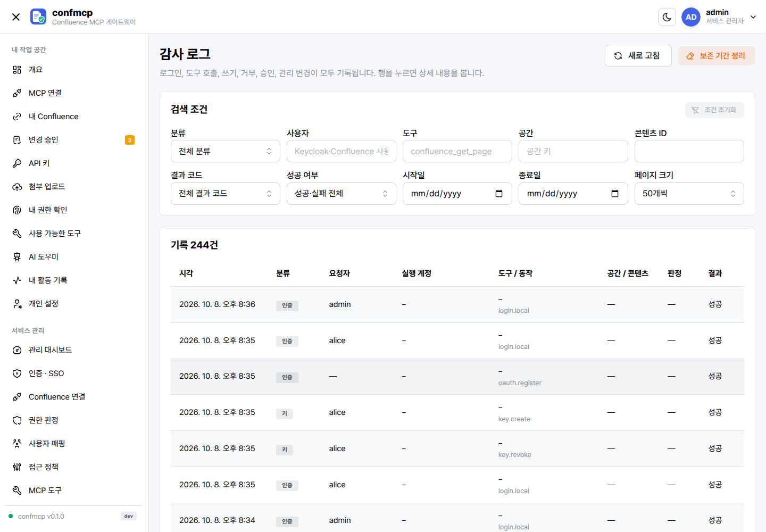This screenshot has height=532, width=766.
Task: Click the 개인 설정 user gear icon
Action: [17, 304]
